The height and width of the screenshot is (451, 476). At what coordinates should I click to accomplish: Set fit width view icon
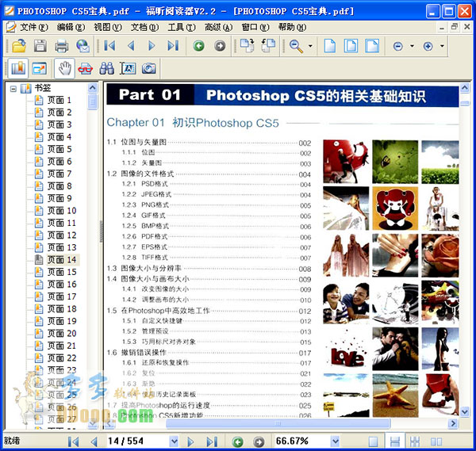(x=372, y=46)
